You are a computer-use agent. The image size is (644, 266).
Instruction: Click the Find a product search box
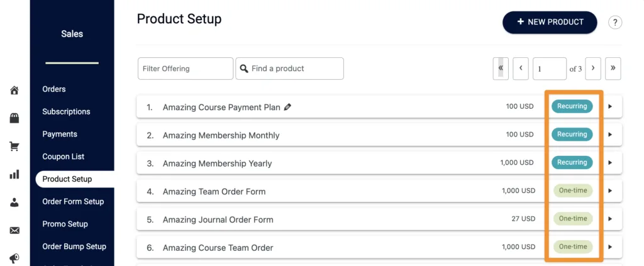coord(289,69)
